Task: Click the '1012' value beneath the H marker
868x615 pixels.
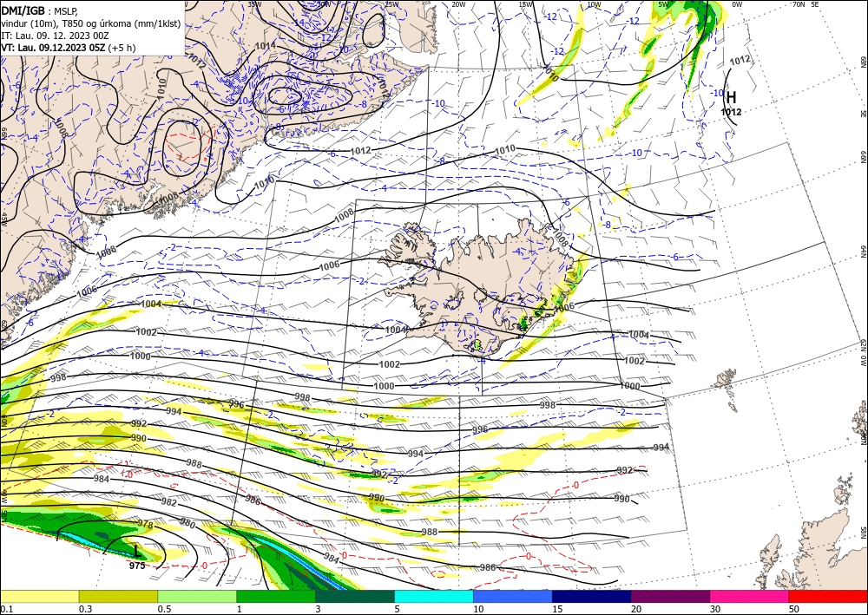Action: point(731,112)
